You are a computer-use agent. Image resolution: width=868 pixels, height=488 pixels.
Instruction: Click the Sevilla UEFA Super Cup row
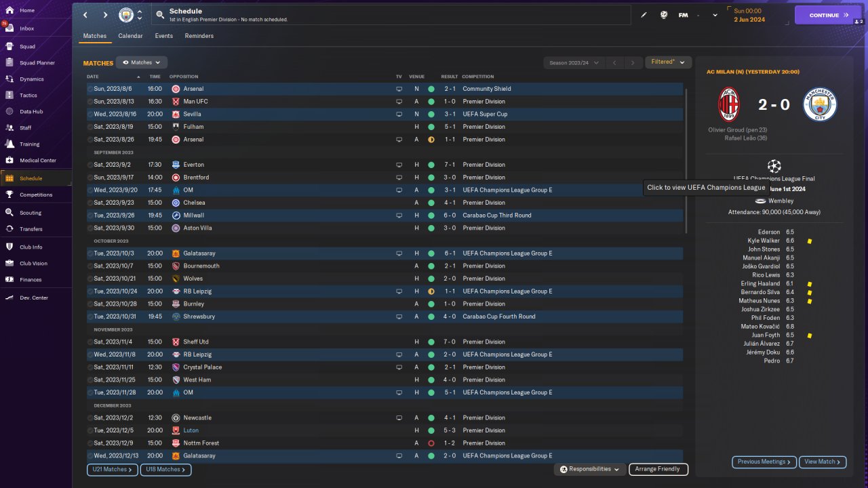point(384,114)
